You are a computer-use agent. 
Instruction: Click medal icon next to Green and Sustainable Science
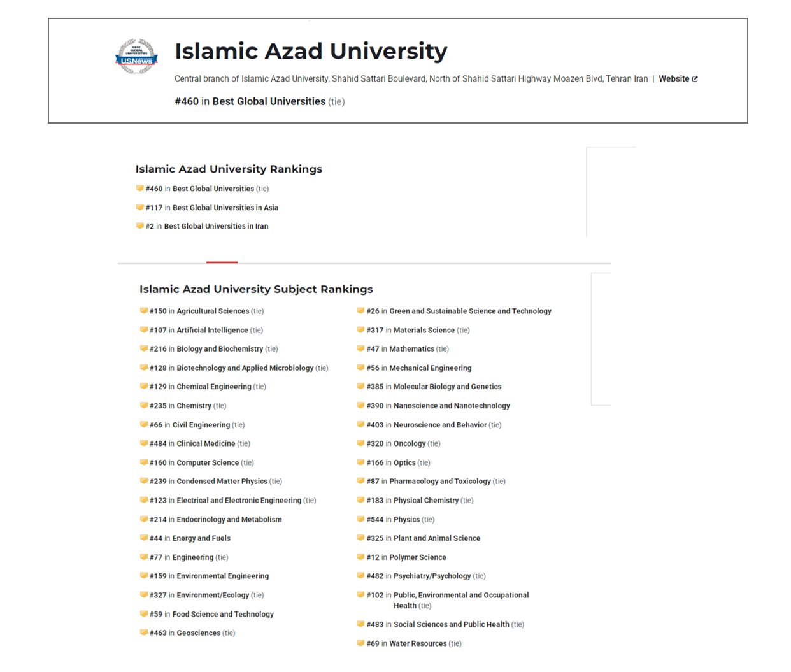(360, 311)
